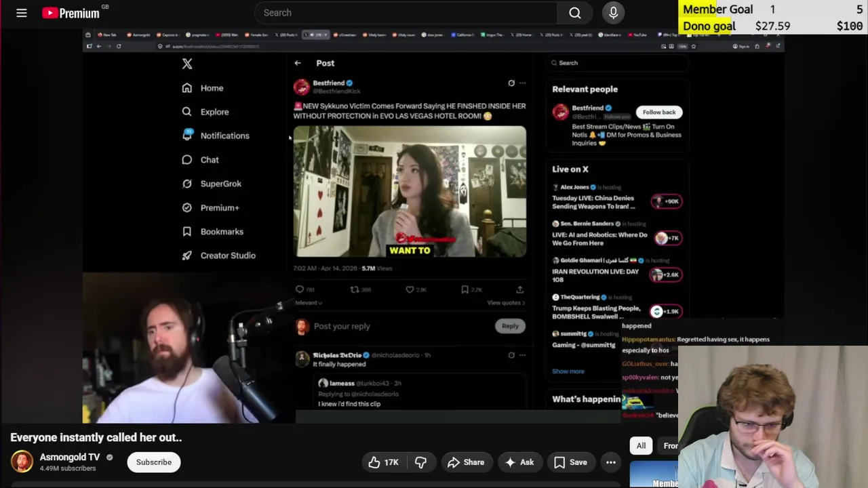Click the X Search box
This screenshot has height=488, width=868.
[617, 63]
